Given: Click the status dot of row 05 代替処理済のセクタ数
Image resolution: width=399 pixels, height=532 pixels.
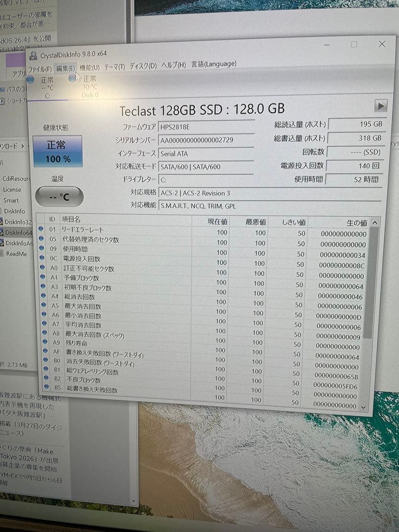Looking at the screenshot, I should coord(41,238).
